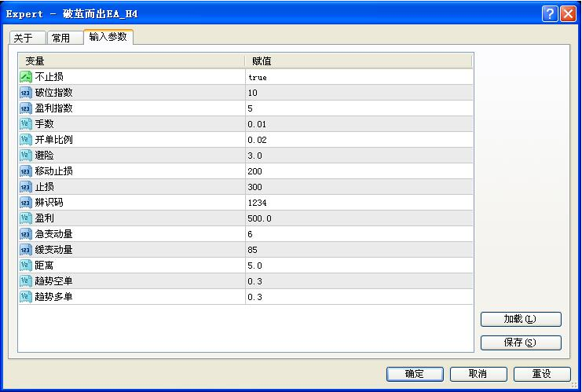582x392 pixels.
Task: Click the 重设 button
Action: pyautogui.click(x=542, y=374)
